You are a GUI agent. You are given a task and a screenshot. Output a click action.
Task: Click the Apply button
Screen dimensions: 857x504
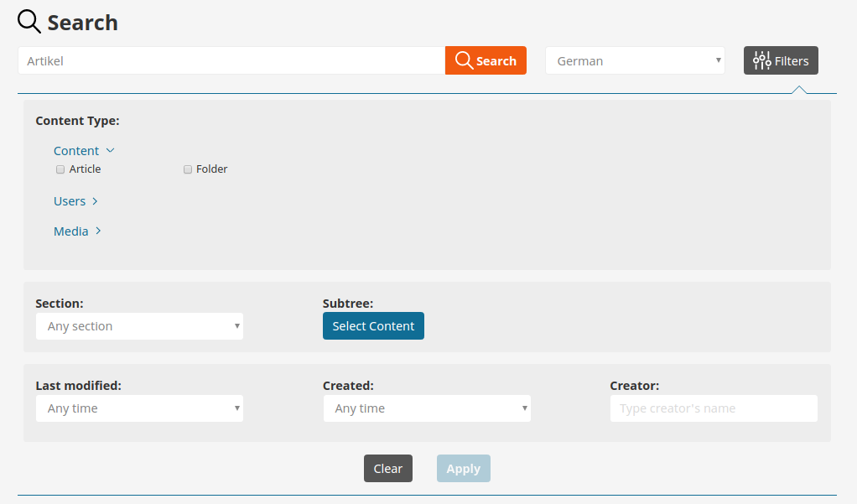[464, 469]
